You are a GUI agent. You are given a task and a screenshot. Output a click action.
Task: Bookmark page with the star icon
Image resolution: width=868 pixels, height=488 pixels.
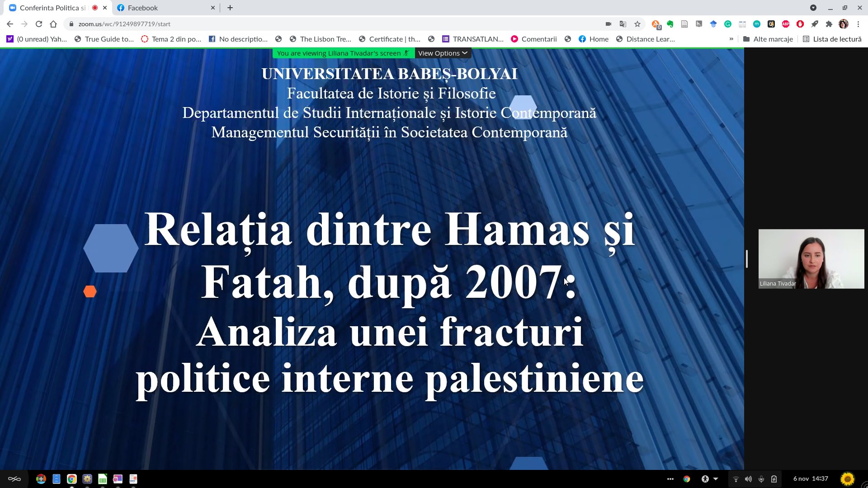coord(637,24)
